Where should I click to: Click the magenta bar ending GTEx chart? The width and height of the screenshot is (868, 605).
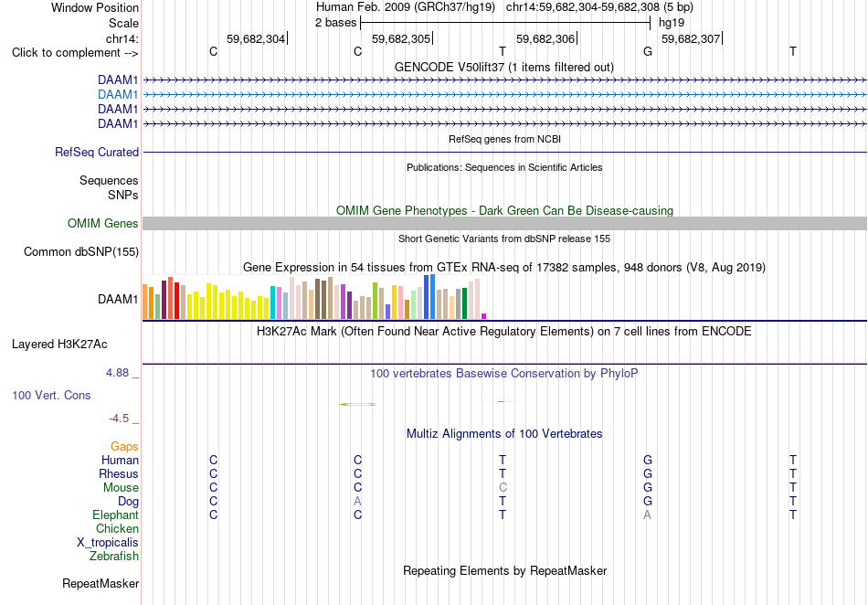click(x=484, y=316)
